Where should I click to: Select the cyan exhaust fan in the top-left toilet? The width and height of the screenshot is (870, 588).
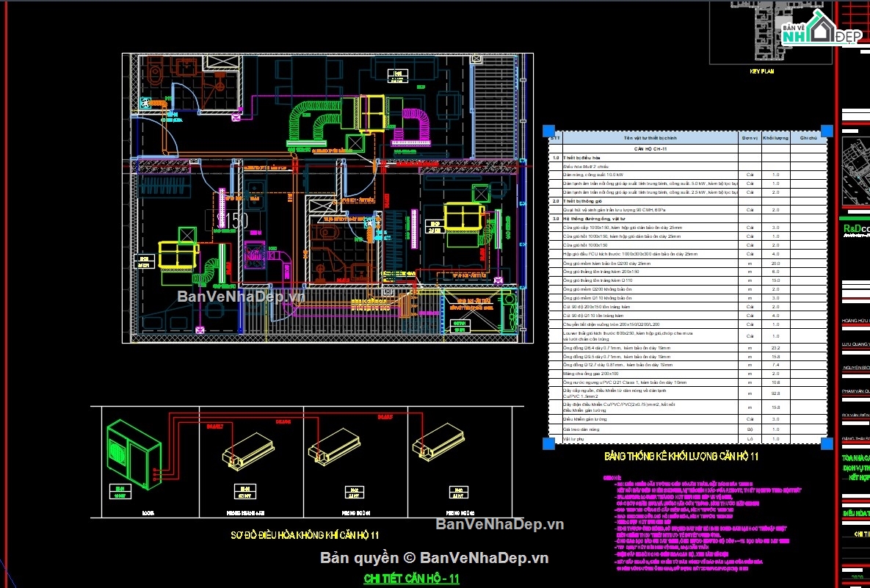pos(145,104)
